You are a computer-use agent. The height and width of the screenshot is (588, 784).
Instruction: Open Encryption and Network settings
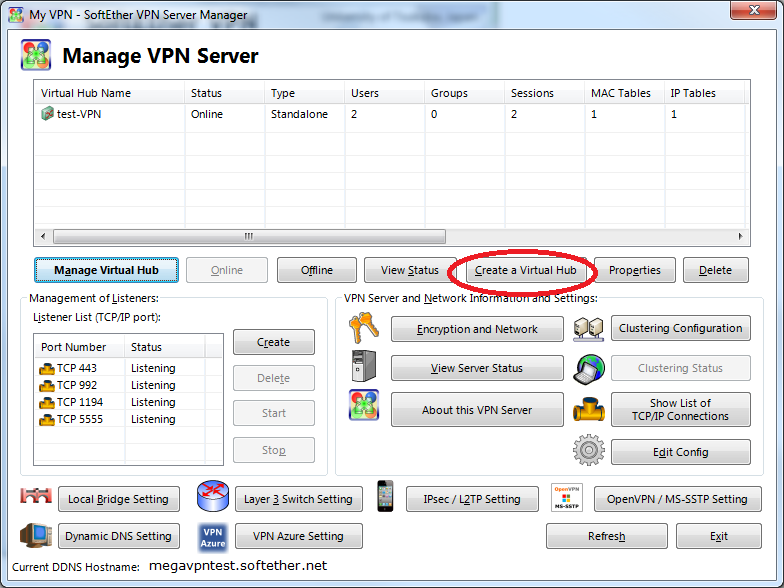pyautogui.click(x=477, y=329)
